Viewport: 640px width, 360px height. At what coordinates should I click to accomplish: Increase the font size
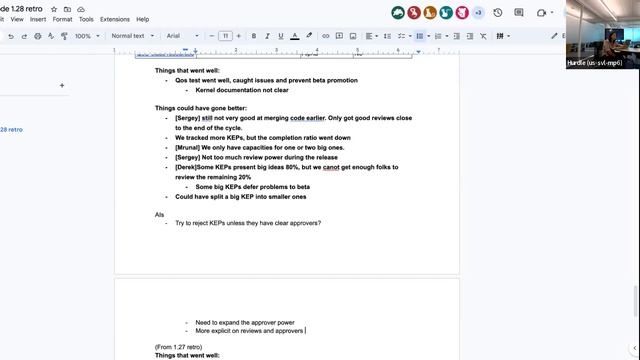click(x=239, y=36)
